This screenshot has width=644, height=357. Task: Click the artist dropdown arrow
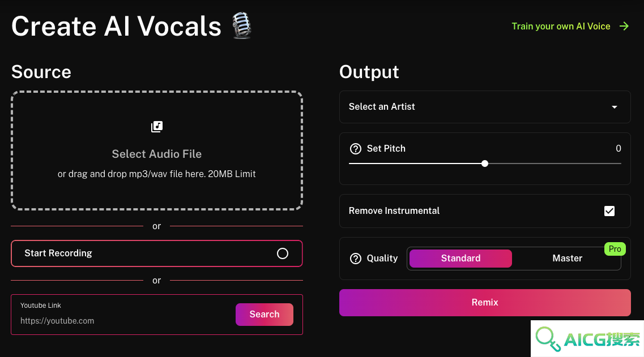pyautogui.click(x=615, y=107)
